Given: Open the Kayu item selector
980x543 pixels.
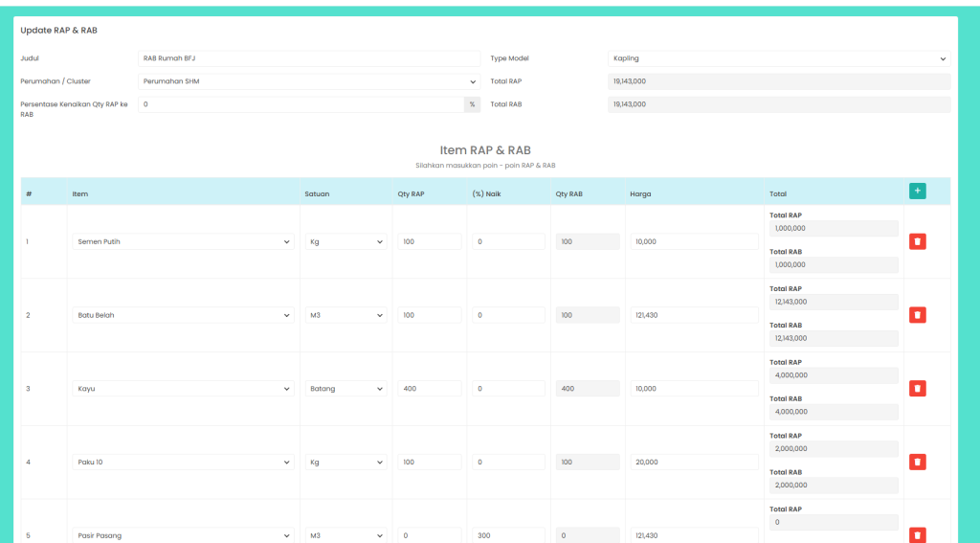Looking at the screenshot, I should tap(183, 389).
